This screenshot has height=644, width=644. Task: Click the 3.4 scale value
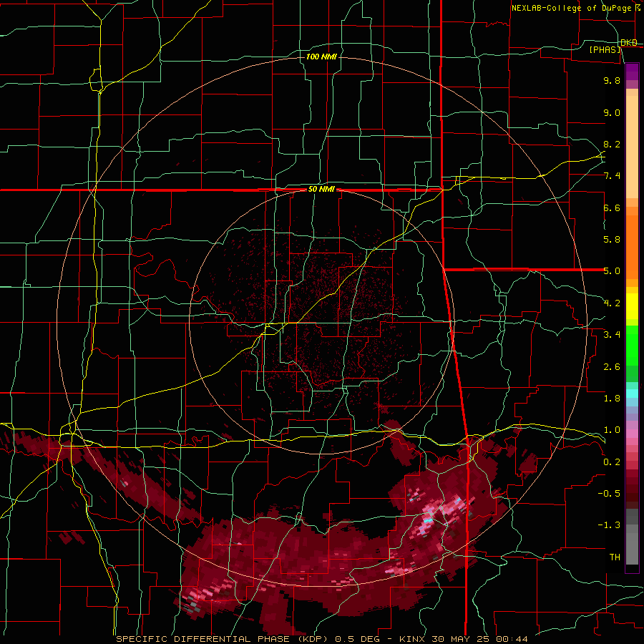coord(612,335)
